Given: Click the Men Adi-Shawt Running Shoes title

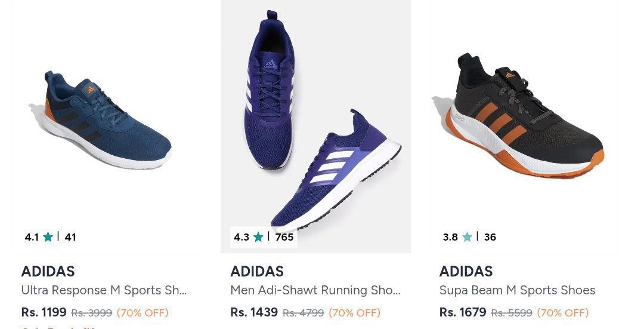Looking at the screenshot, I should click(315, 290).
